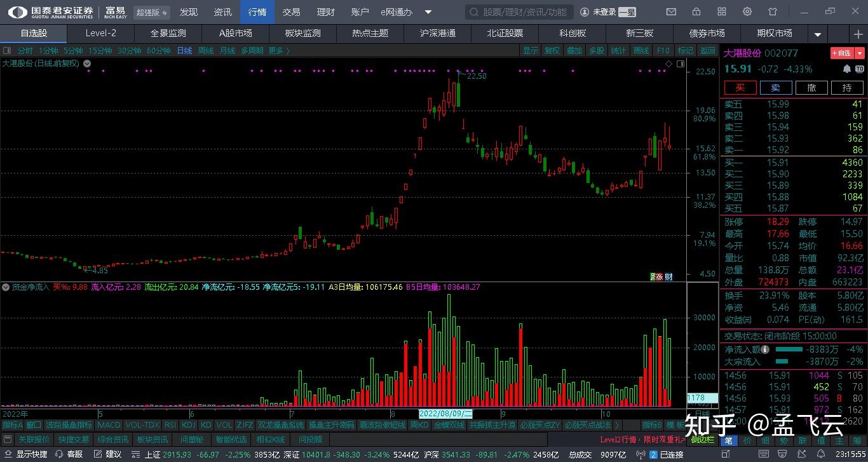Switch chart to 1分钟 period
This screenshot has width=868, height=462.
tap(48, 51)
